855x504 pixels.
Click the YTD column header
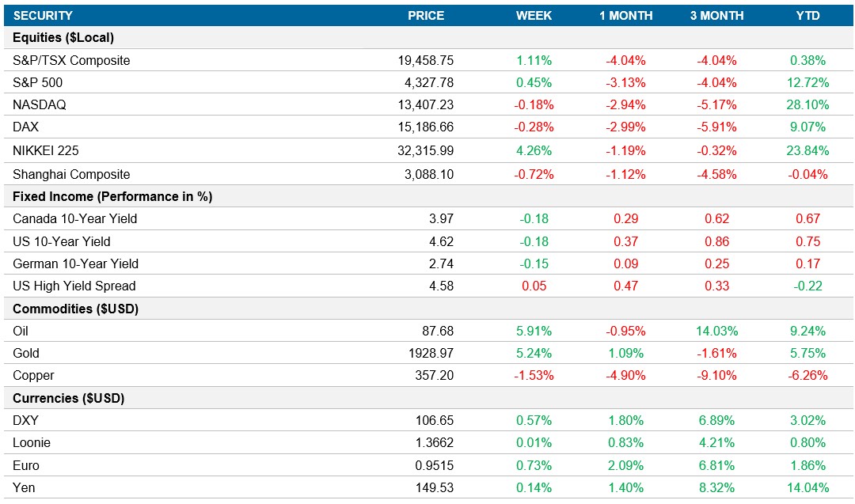pyautogui.click(x=807, y=15)
